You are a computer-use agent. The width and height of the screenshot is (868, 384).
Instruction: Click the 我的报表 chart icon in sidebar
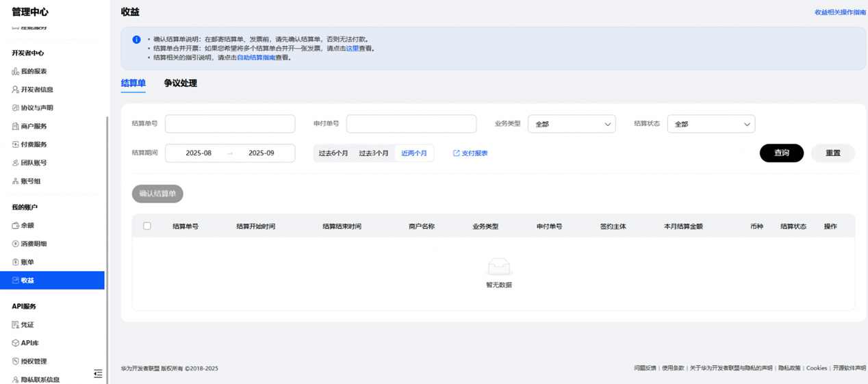click(15, 71)
